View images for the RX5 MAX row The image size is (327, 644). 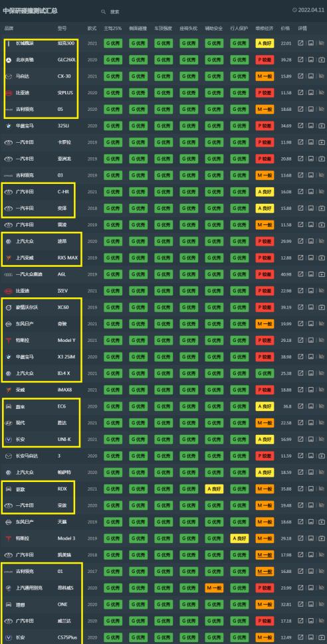tap(311, 258)
